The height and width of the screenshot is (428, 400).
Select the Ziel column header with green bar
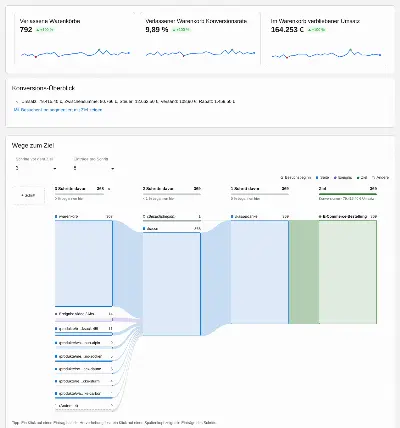pyautogui.click(x=348, y=189)
